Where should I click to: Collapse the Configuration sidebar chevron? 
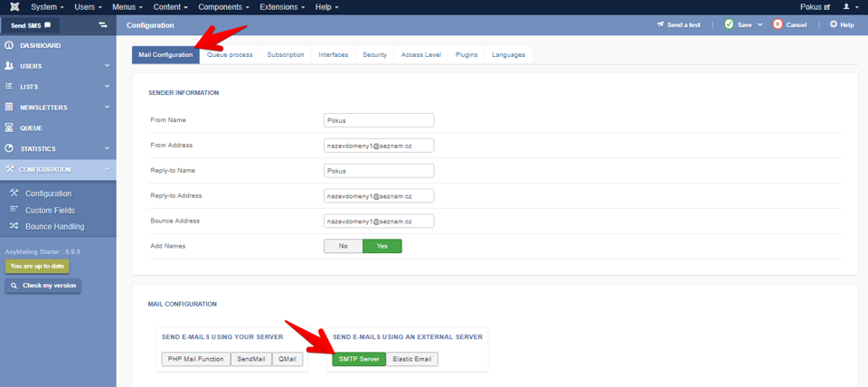tap(108, 169)
